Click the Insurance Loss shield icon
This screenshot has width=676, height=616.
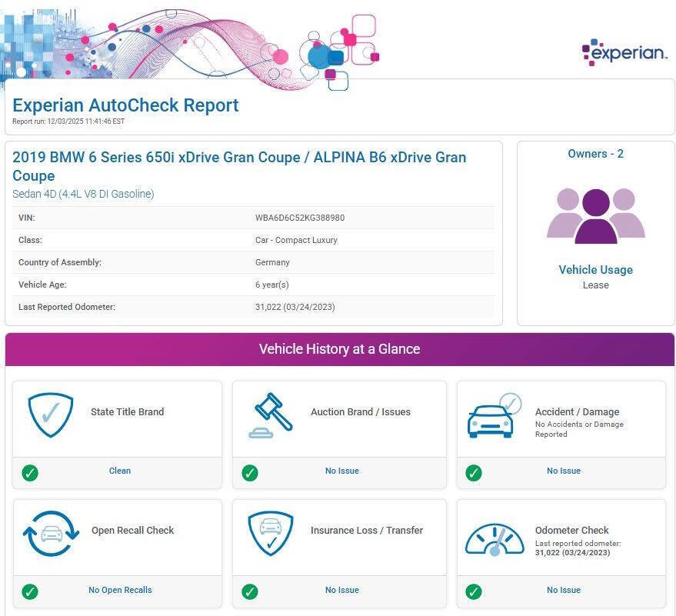click(271, 534)
